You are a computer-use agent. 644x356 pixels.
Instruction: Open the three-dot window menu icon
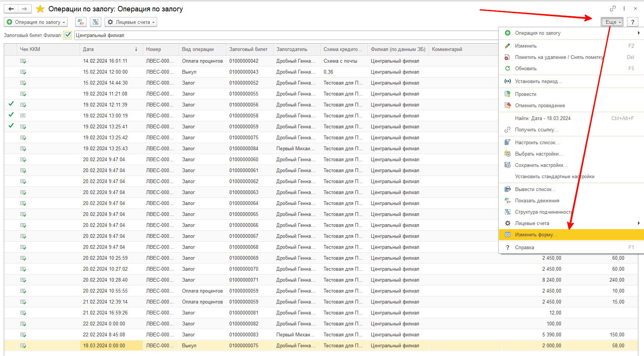tap(624, 8)
